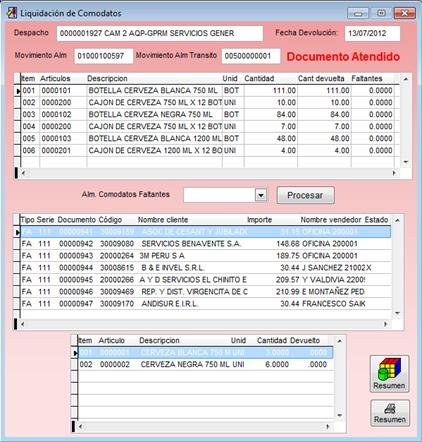Image resolution: width=422 pixels, height=442 pixels.
Task: Open the Alm. Comodatos Faltantes dropdown arrow
Action: (x=261, y=195)
